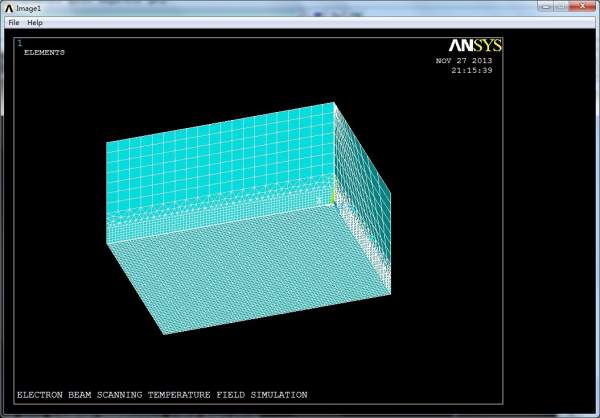Screen dimensions: 600x418
Task: Minimize the Image1 window
Action: [545, 6]
